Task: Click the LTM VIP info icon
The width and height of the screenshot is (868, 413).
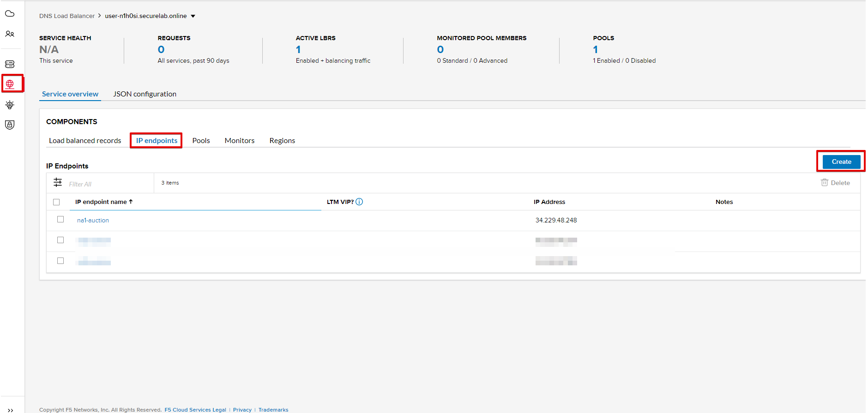Action: pyautogui.click(x=359, y=202)
